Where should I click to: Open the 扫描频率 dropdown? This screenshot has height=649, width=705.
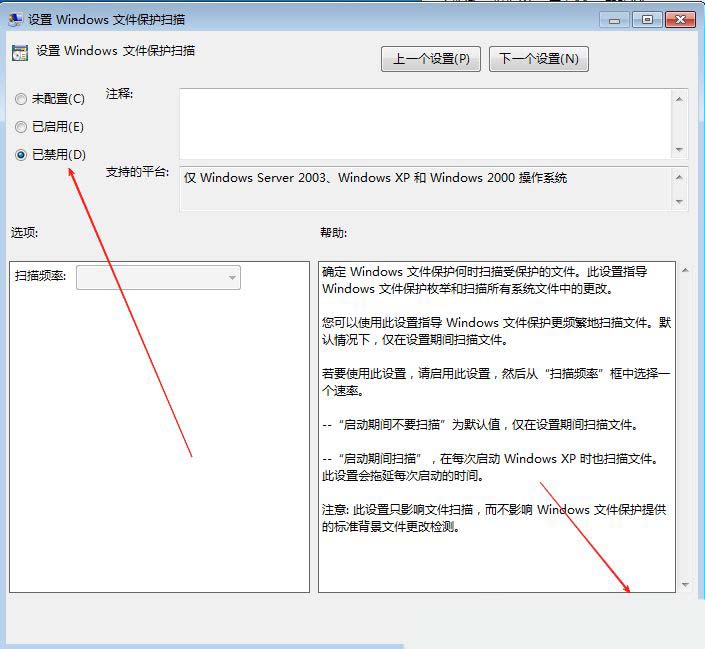point(158,278)
